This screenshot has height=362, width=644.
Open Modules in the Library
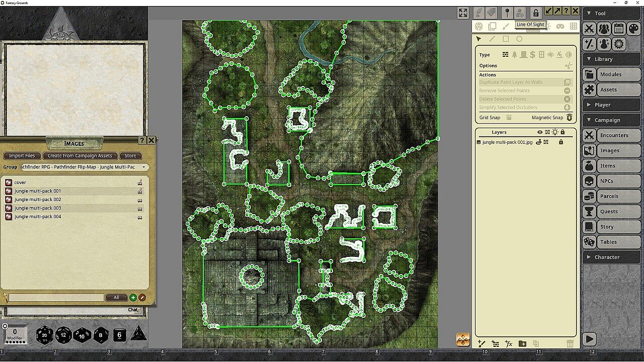[612, 74]
